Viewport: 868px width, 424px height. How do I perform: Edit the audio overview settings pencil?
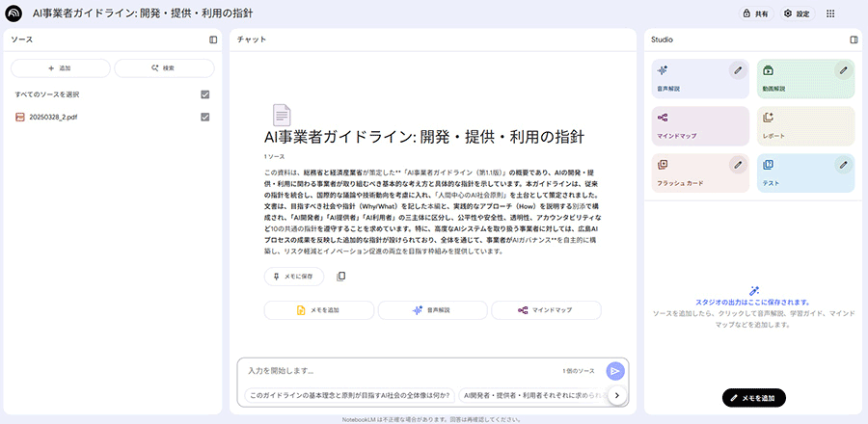[x=738, y=69]
